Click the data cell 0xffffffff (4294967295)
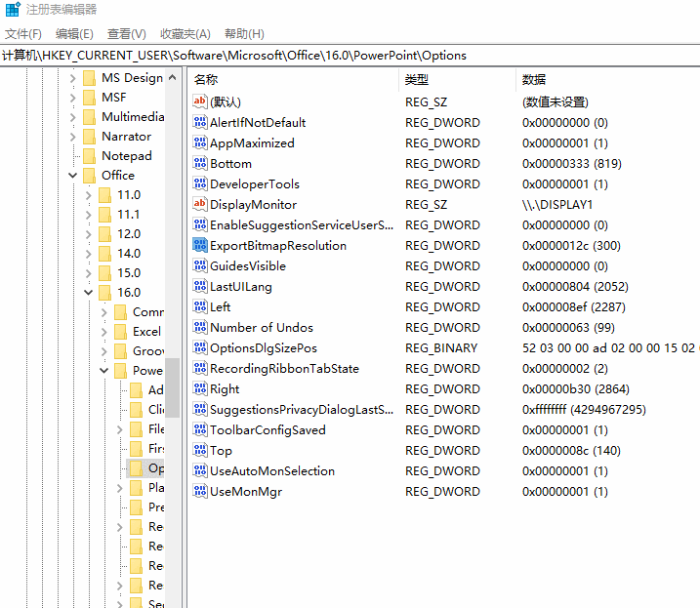This screenshot has height=608, width=700. point(584,409)
